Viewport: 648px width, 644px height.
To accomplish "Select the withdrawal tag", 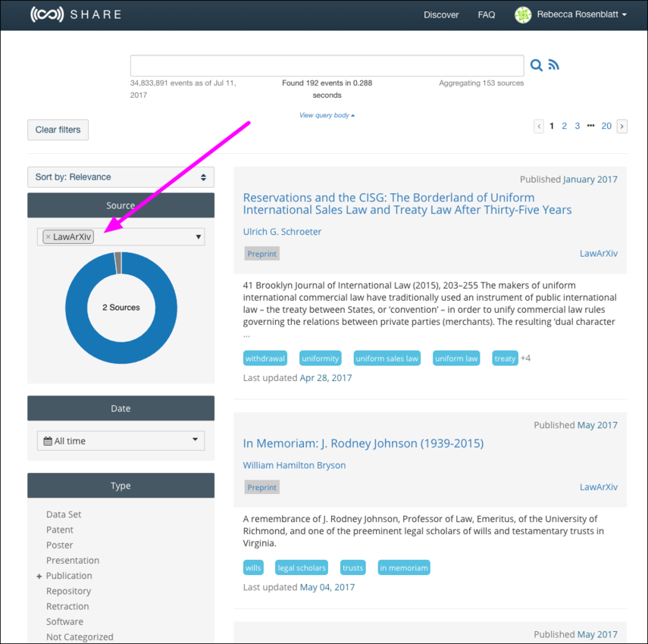I will tap(265, 358).
